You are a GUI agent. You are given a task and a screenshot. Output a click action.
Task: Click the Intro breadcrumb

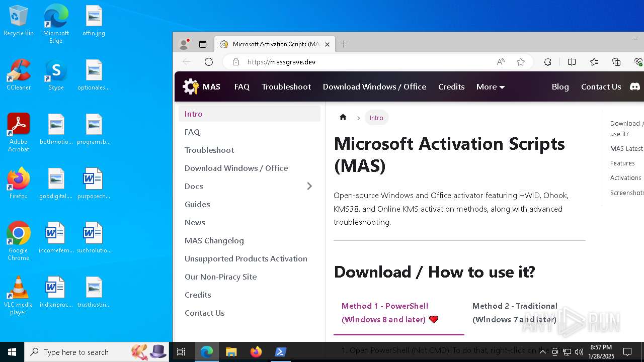click(x=376, y=118)
